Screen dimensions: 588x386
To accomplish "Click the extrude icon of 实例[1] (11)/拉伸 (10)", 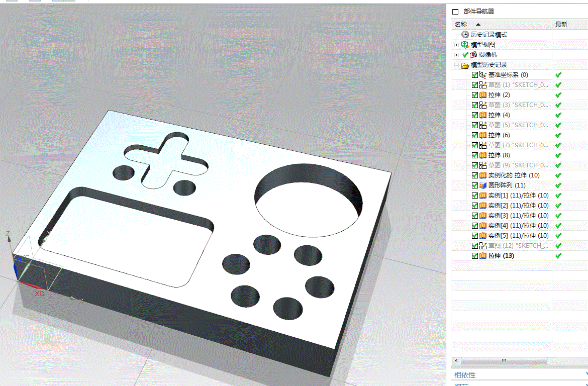I will pyautogui.click(x=483, y=196).
